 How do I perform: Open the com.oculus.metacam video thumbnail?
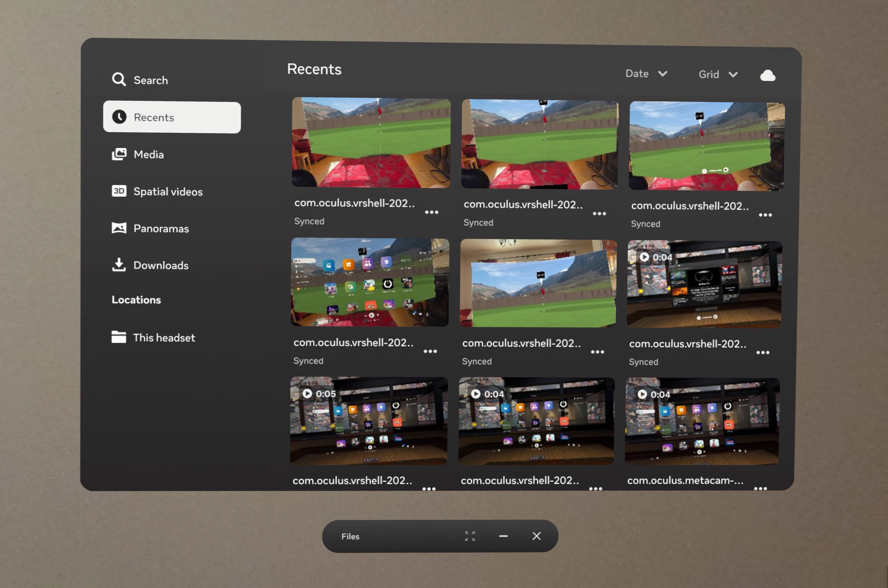click(702, 422)
